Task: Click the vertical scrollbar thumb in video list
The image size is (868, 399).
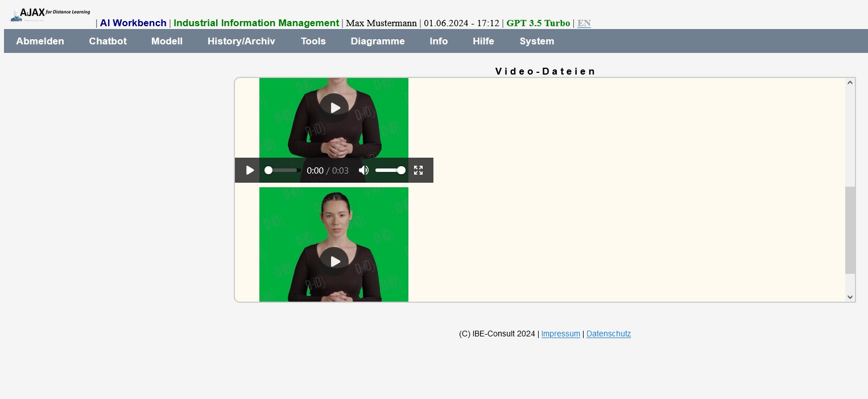Action: [x=850, y=230]
